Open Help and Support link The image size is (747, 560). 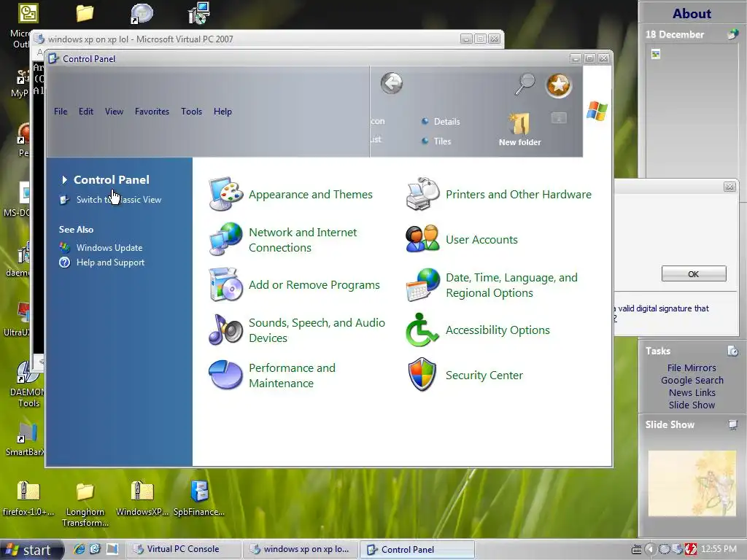pyautogui.click(x=111, y=262)
